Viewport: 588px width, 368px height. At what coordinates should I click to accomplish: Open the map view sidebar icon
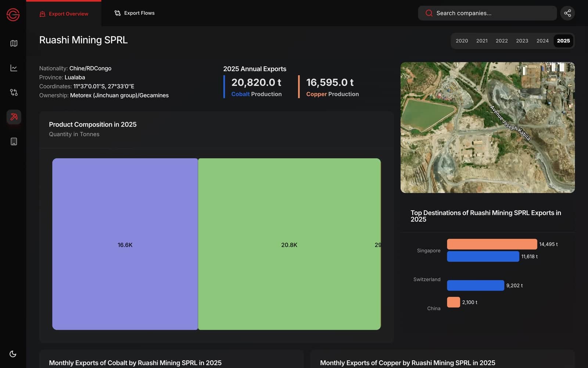click(x=14, y=43)
